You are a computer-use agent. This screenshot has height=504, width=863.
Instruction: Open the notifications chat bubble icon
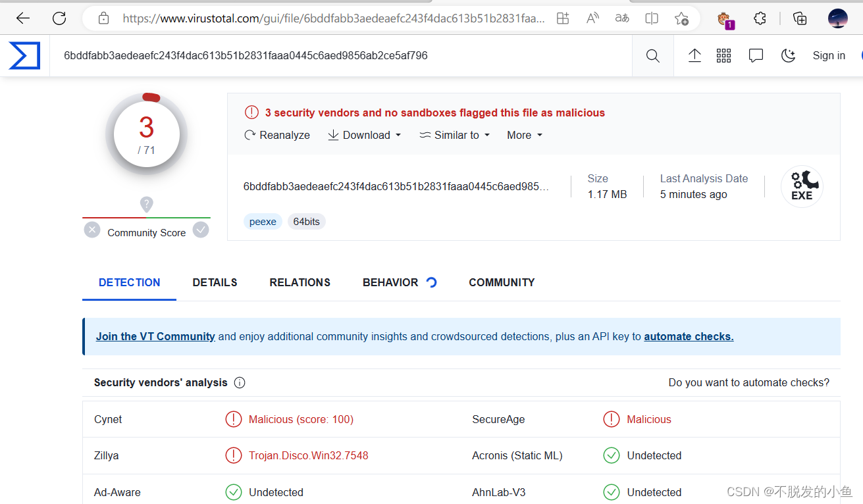pos(756,56)
